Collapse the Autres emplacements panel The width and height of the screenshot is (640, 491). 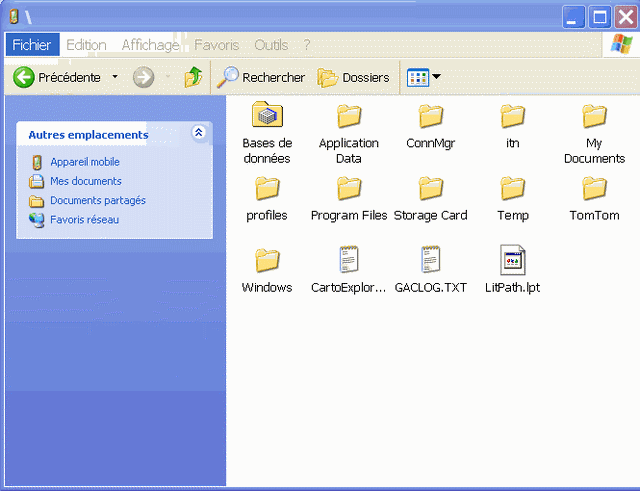pyautogui.click(x=198, y=133)
